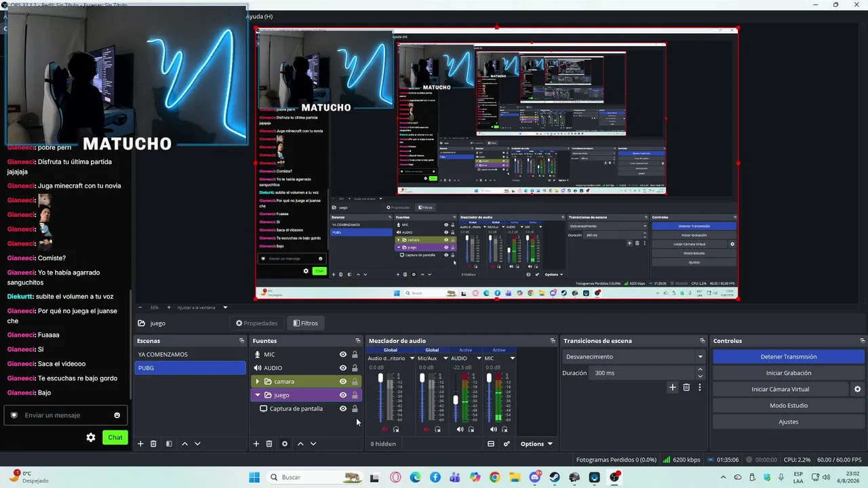
Task: Open the Desvanecimiento transition dropdown
Action: [x=635, y=357]
